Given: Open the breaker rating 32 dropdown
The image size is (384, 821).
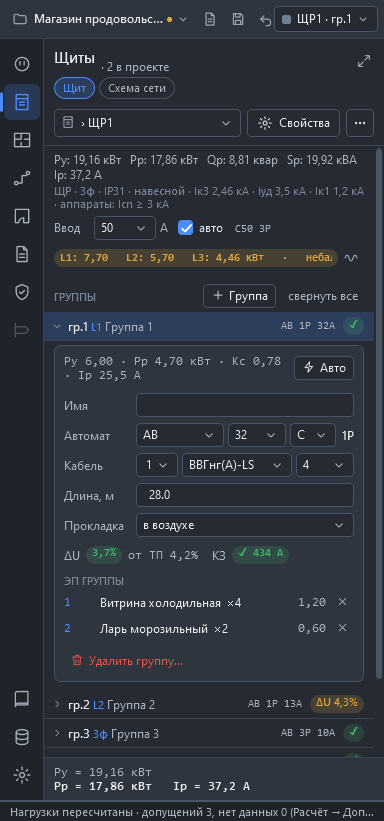Looking at the screenshot, I should (x=257, y=435).
